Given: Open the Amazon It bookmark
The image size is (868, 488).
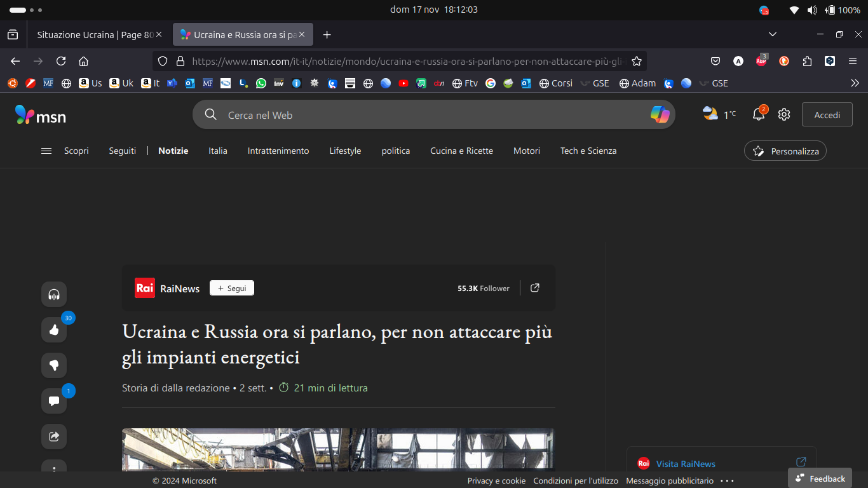Looking at the screenshot, I should [151, 83].
